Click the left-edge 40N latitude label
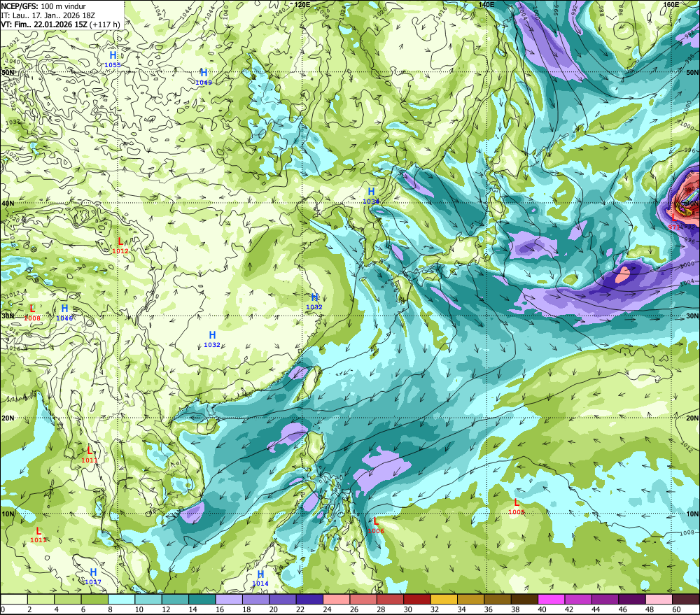The height and width of the screenshot is (615, 700). pos(8,203)
